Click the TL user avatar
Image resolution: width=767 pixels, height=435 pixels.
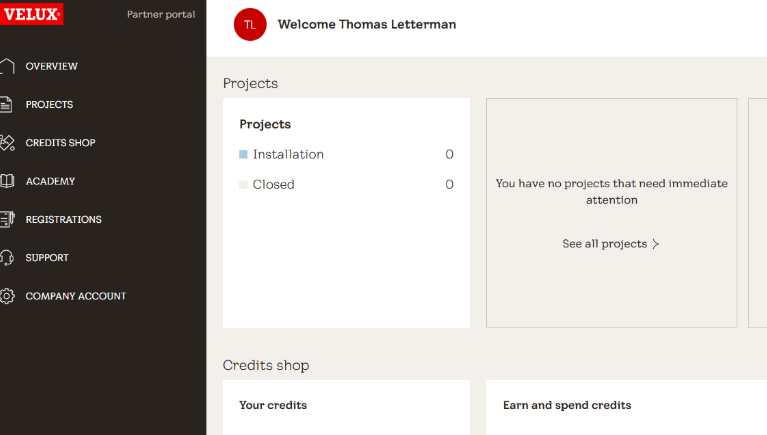[x=250, y=25]
